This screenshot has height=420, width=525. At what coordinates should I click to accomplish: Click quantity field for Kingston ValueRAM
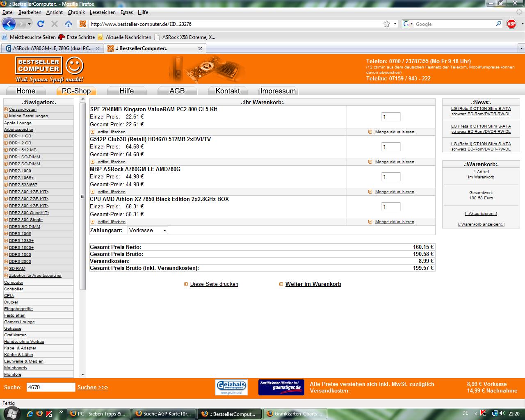coord(391,117)
